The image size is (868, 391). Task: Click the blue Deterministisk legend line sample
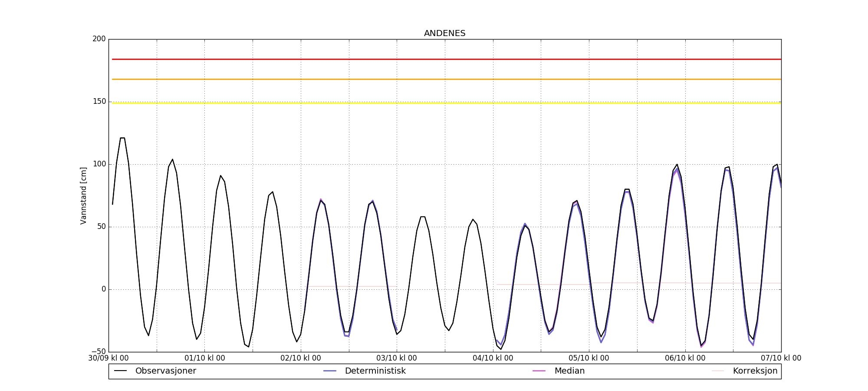(x=330, y=371)
